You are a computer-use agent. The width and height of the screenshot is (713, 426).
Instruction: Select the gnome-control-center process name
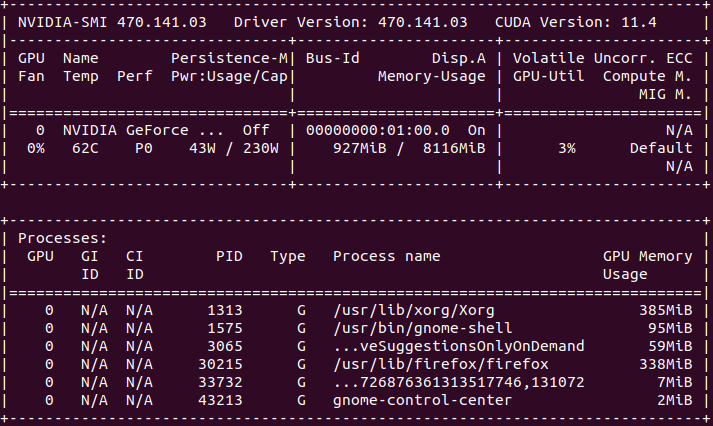coord(422,401)
